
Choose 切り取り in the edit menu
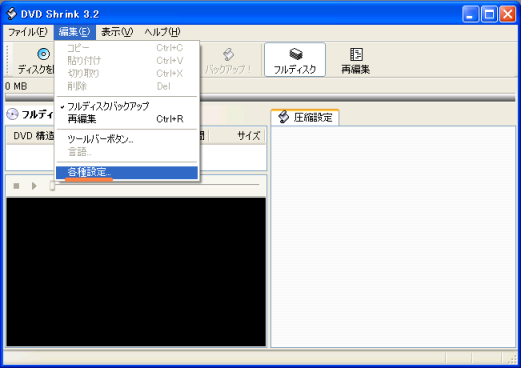(127, 73)
